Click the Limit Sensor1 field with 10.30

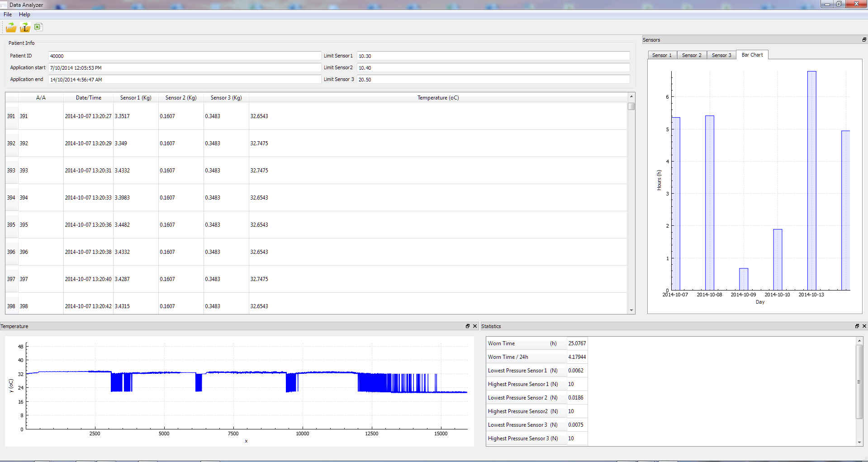tap(493, 56)
